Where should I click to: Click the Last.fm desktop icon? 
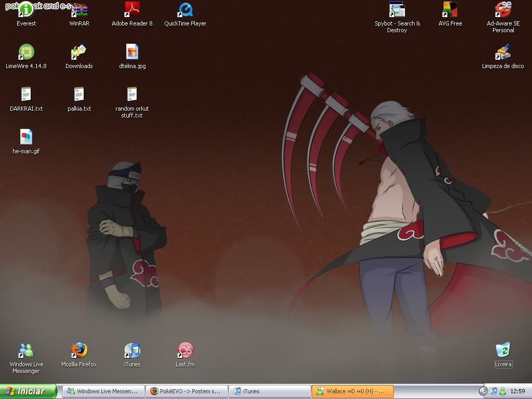[x=185, y=351]
